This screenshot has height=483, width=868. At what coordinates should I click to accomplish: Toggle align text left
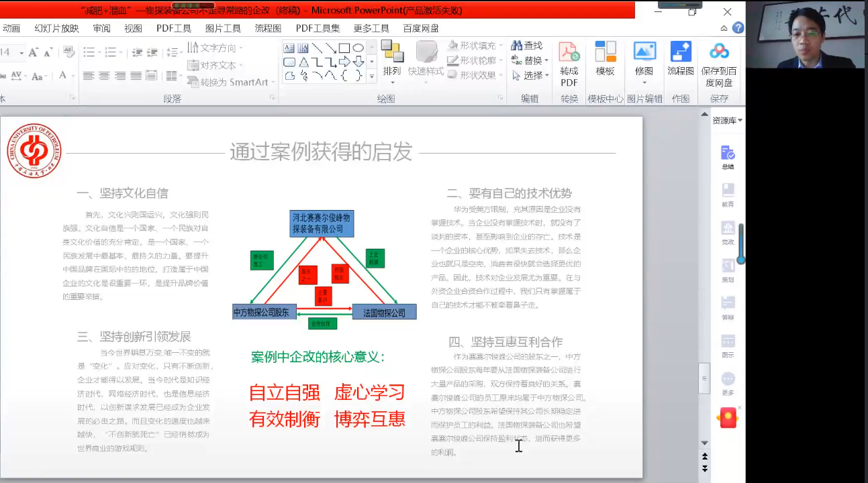click(x=89, y=76)
